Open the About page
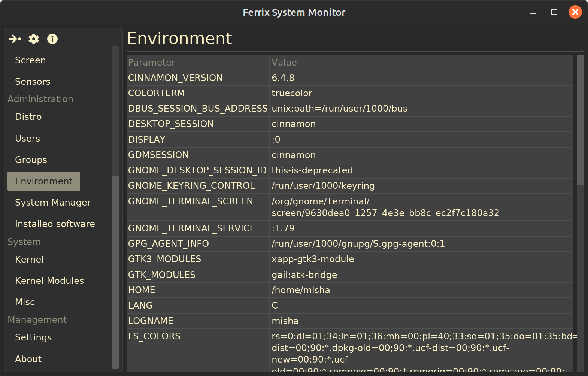The height and width of the screenshot is (376, 588). point(28,359)
